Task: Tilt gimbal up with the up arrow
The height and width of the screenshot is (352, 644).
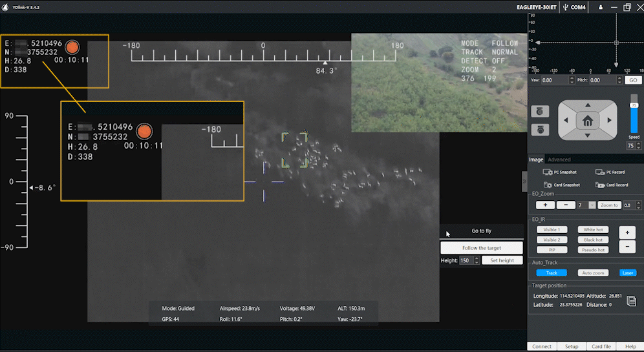Action: pos(587,105)
